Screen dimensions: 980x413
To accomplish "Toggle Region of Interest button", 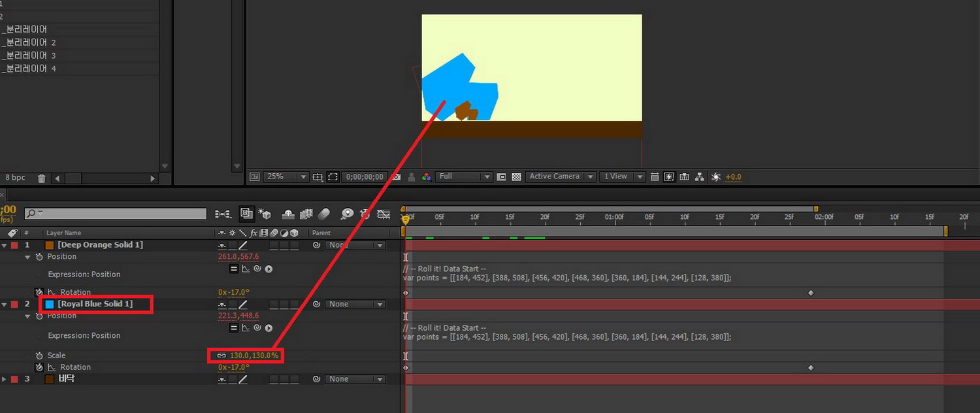I will click(501, 176).
